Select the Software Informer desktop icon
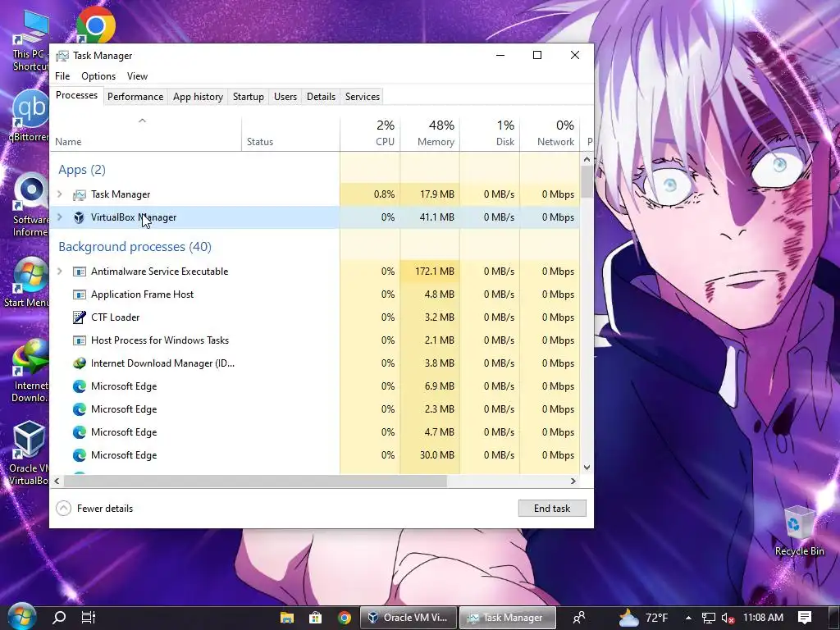 coord(30,205)
